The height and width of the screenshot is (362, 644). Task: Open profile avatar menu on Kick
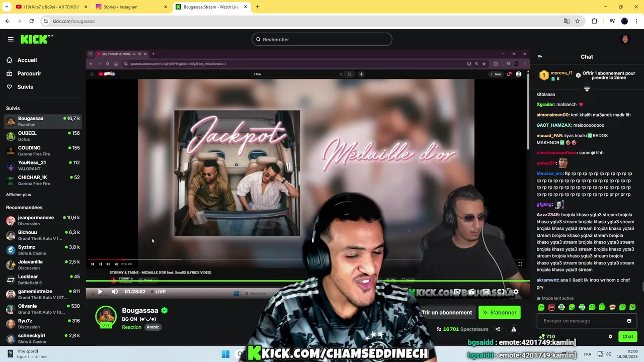coord(625,39)
